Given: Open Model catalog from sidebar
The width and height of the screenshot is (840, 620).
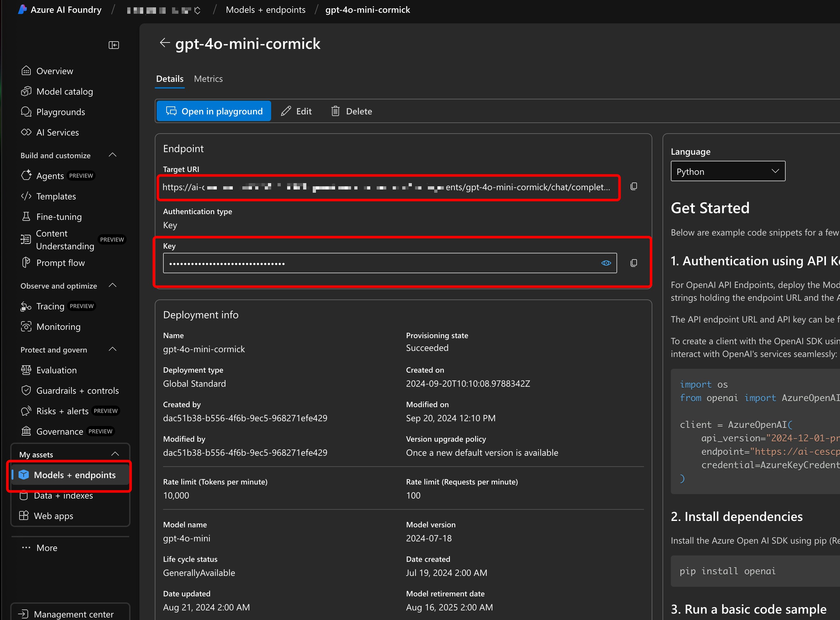Looking at the screenshot, I should (x=64, y=92).
